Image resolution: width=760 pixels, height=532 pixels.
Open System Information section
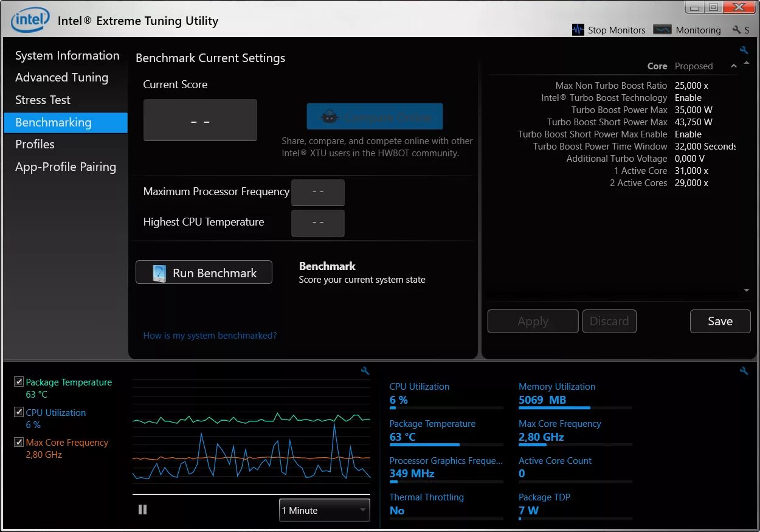click(x=67, y=55)
